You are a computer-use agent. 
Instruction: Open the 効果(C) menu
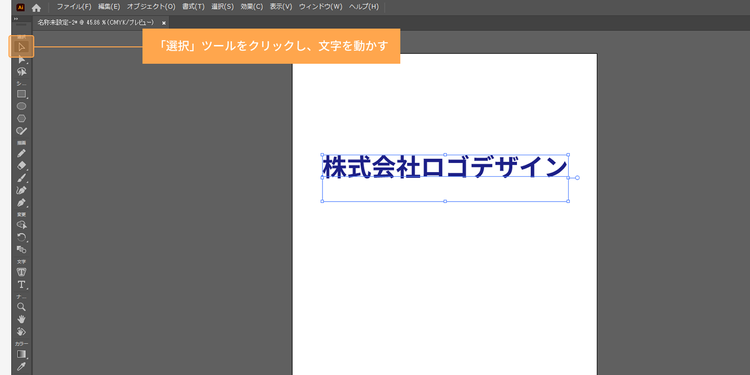252,7
